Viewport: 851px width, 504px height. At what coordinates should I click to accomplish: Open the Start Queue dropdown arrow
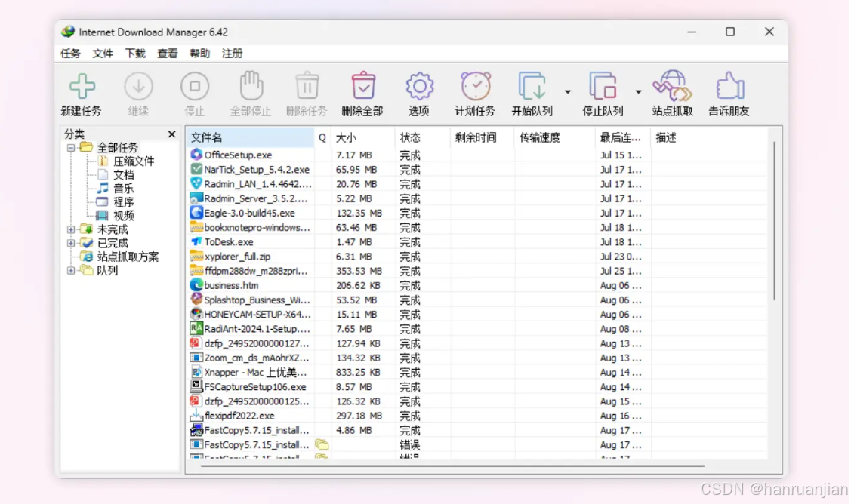568,92
